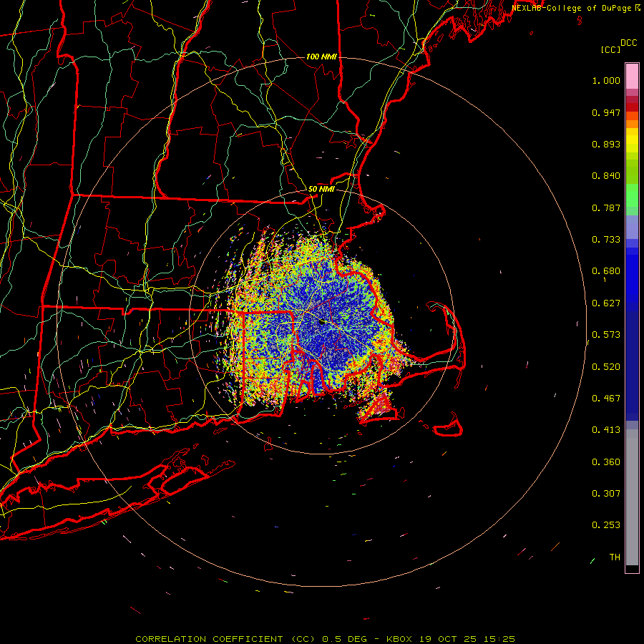Viewport: 644px width, 644px height.
Task: Click the KBOX radar site black dot
Action: point(323,323)
